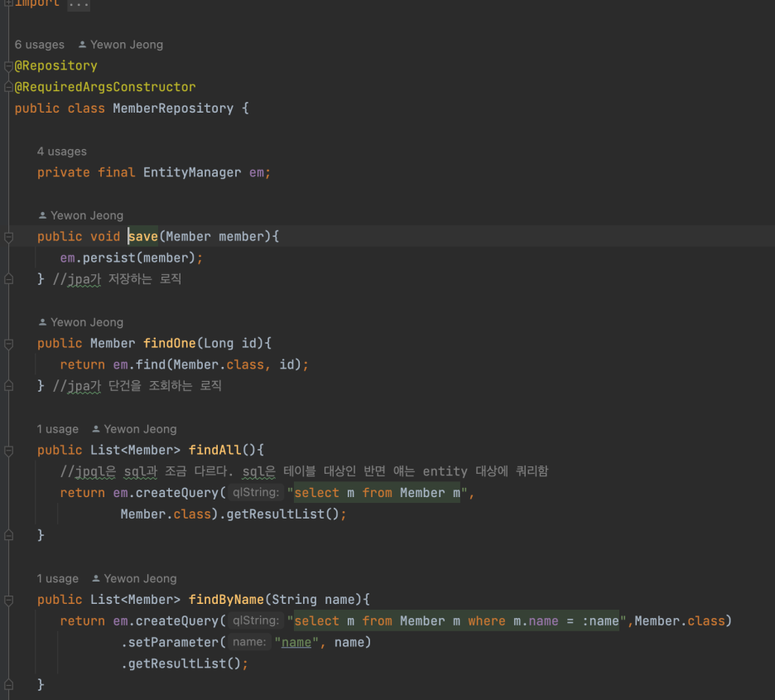Click query string "select m from Member m" in findAll
The width and height of the screenshot is (775, 700).
pyautogui.click(x=377, y=493)
